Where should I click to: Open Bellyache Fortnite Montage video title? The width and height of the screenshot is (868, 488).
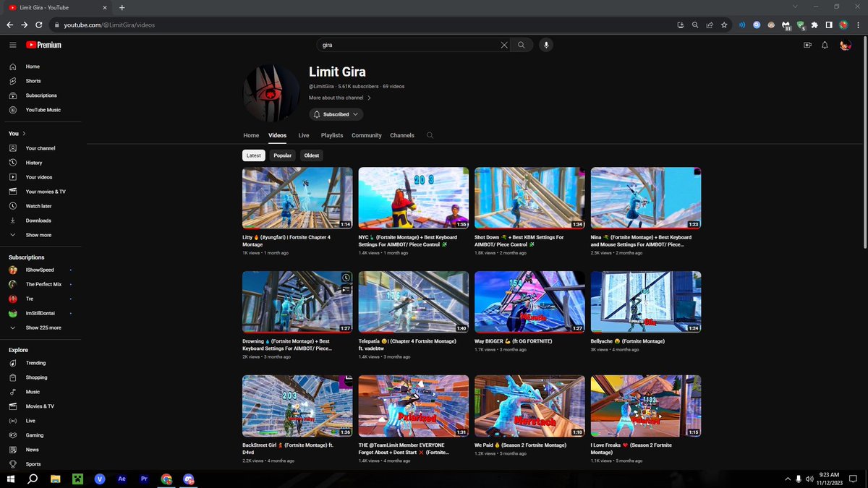pos(628,341)
